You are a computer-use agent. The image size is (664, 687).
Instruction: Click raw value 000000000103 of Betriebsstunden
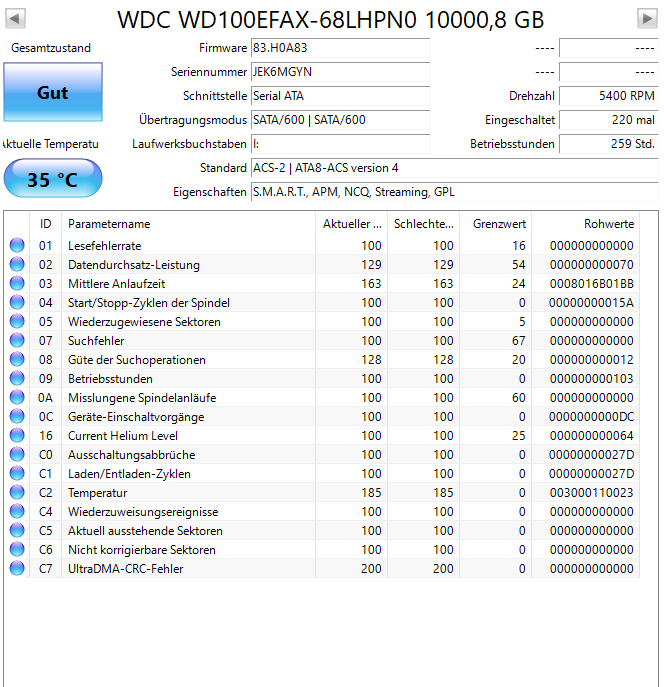(591, 379)
